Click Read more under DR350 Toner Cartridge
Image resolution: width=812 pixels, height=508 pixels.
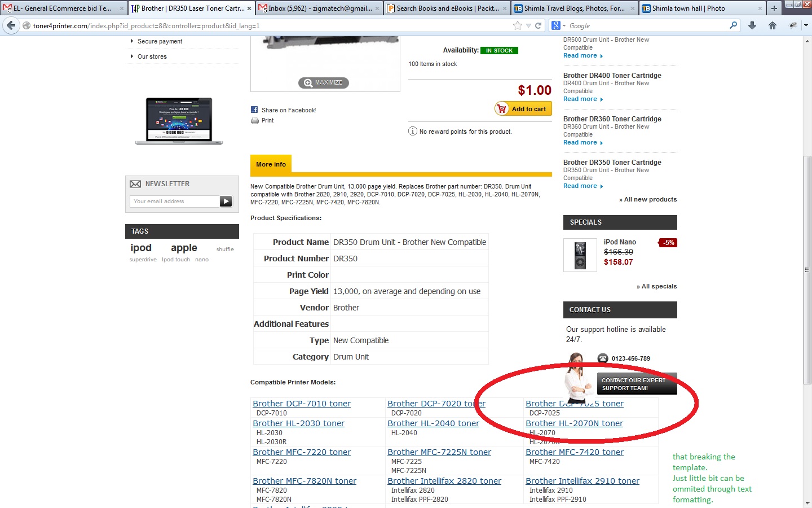[583, 186]
